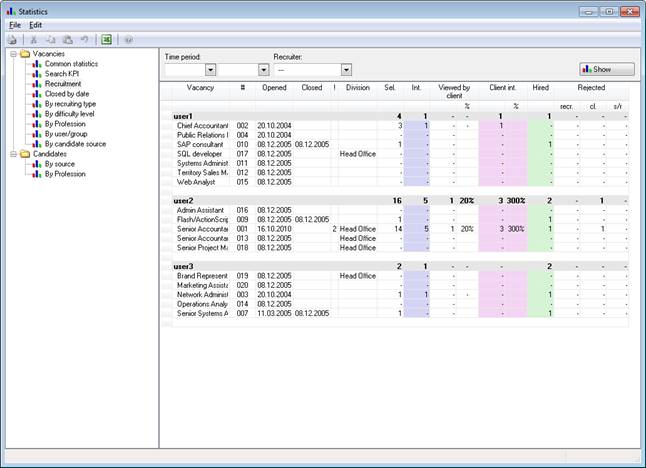This screenshot has height=468, width=646.
Task: Click the Recruiter combo box field
Action: pos(307,70)
